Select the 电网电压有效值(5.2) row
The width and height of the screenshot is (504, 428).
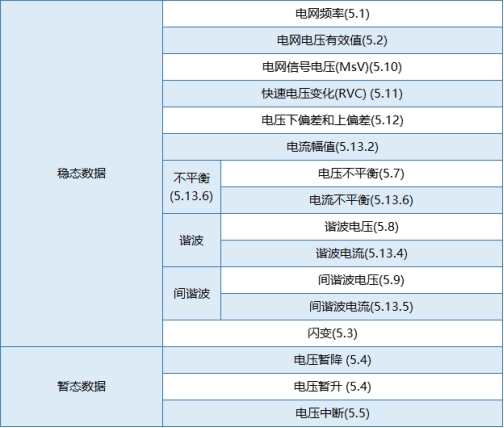pos(333,40)
